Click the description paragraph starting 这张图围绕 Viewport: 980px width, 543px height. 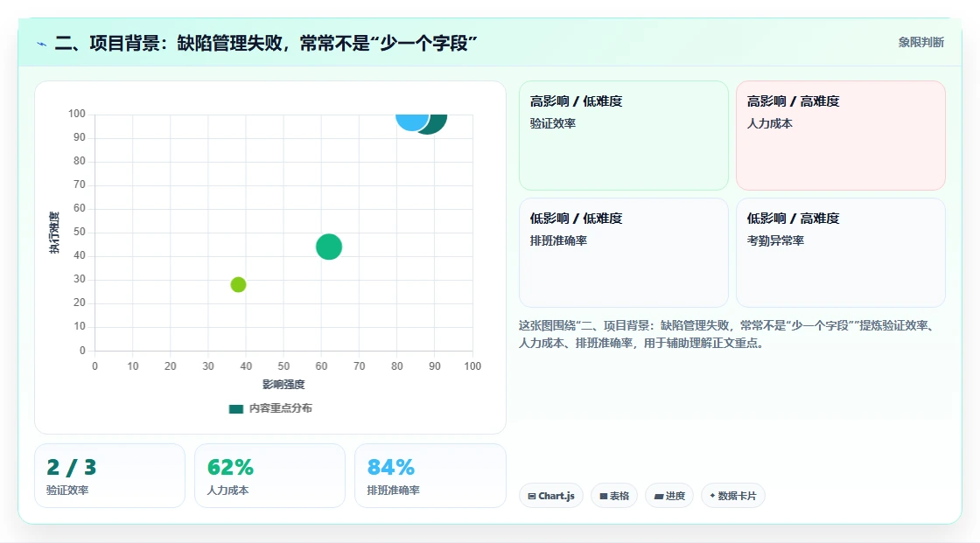click(727, 334)
